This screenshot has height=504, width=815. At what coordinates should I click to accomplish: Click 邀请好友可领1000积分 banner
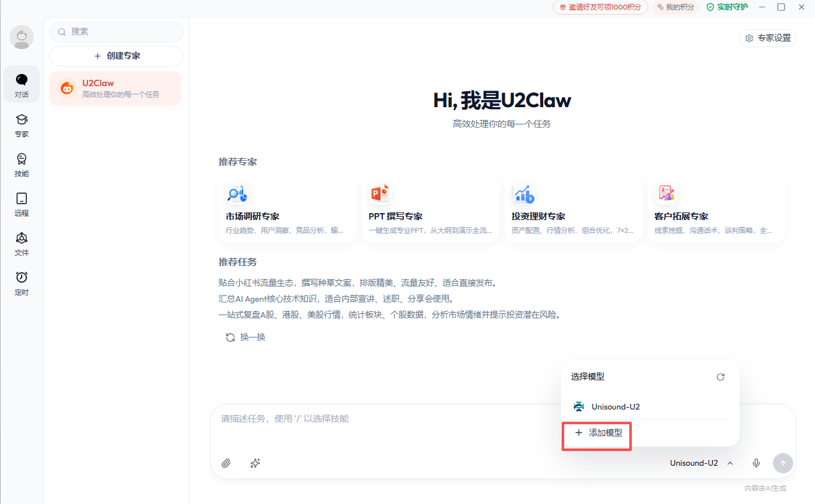601,7
